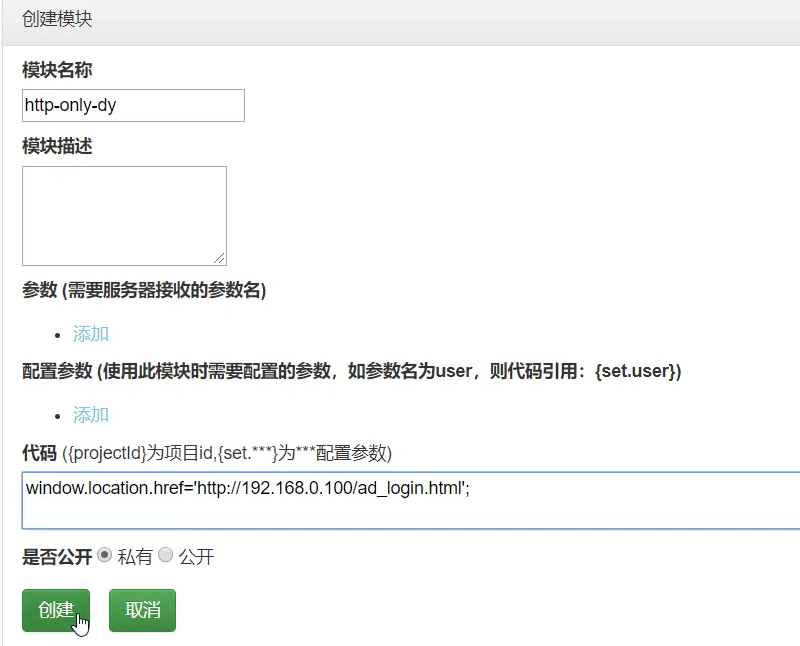Click the 模块名称 field label
The image size is (800, 646).
tap(57, 70)
